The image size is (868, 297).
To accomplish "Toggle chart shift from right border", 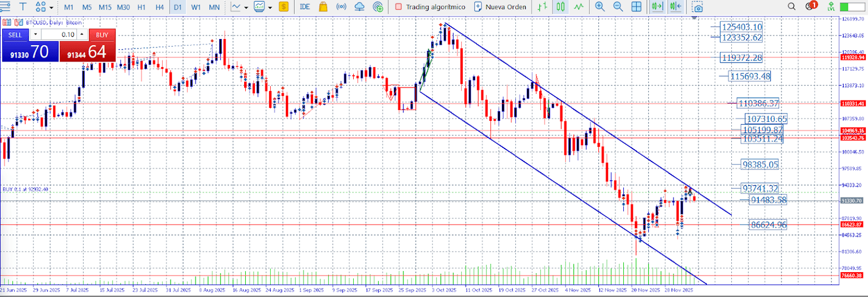I will pyautogui.click(x=675, y=7).
